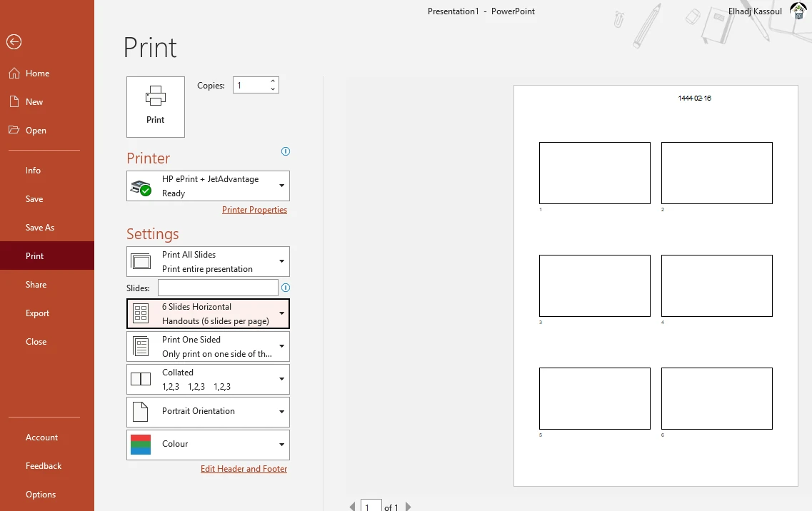
Task: Decrease the Copies count with down arrow
Action: [x=273, y=89]
